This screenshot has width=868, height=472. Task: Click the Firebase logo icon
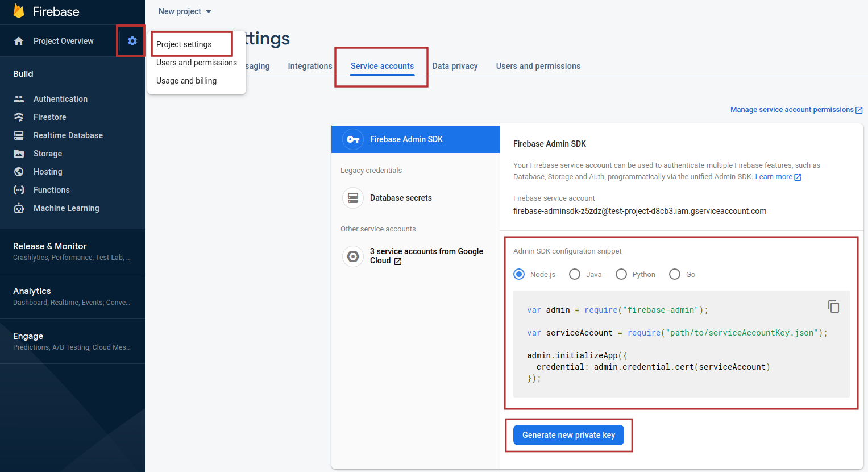pyautogui.click(x=19, y=11)
